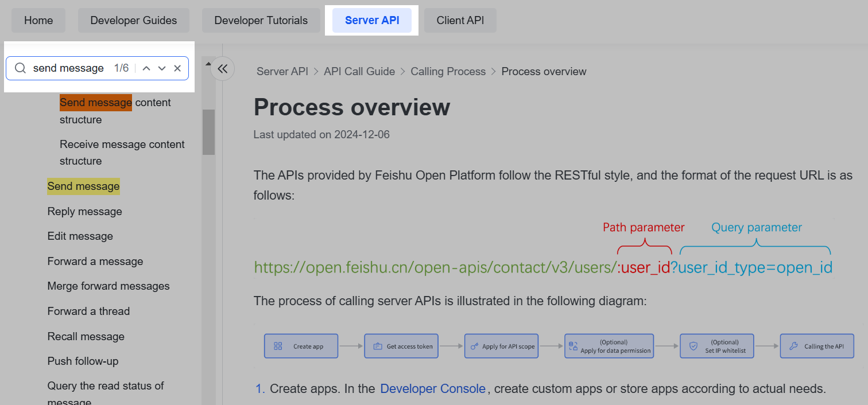Click the sidebar scrollbar thumb

click(208, 132)
